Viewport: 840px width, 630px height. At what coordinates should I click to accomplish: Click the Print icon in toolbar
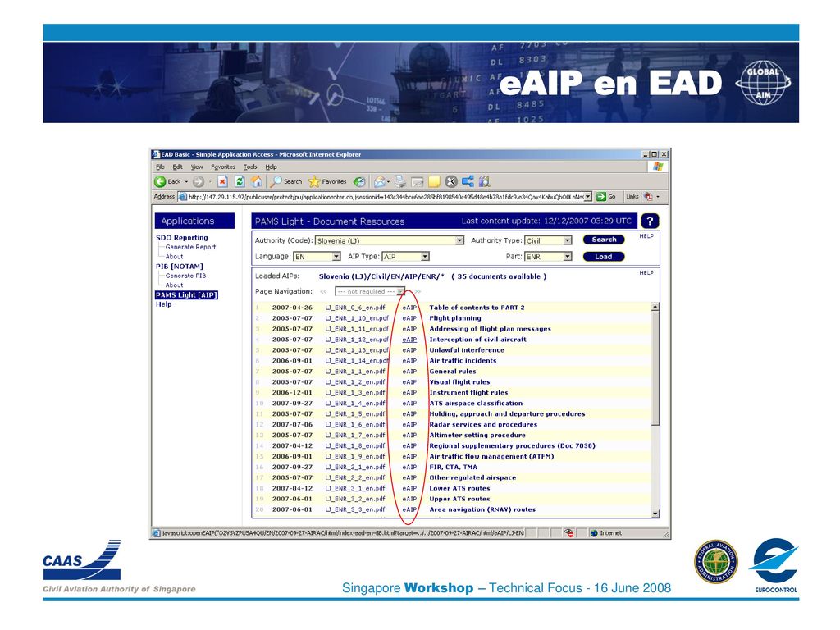[400, 181]
